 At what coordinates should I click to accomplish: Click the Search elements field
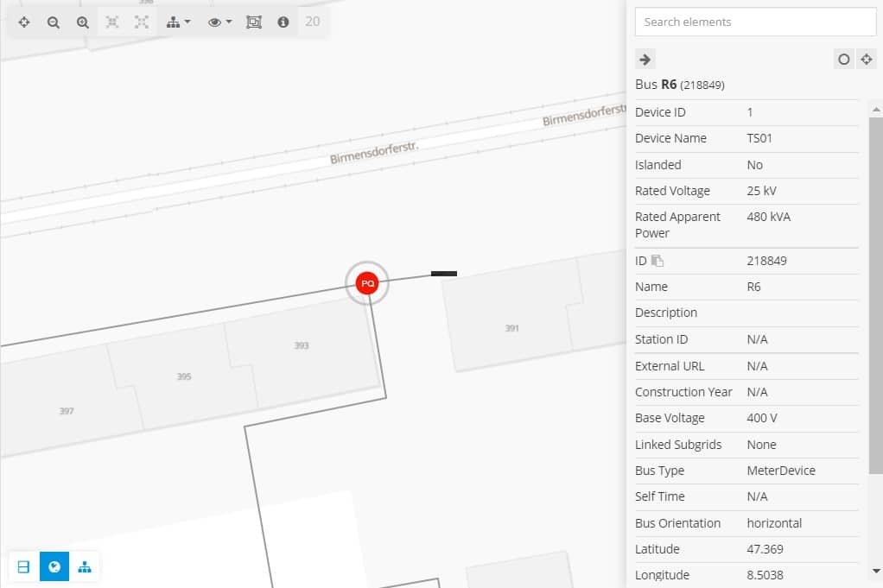755,22
